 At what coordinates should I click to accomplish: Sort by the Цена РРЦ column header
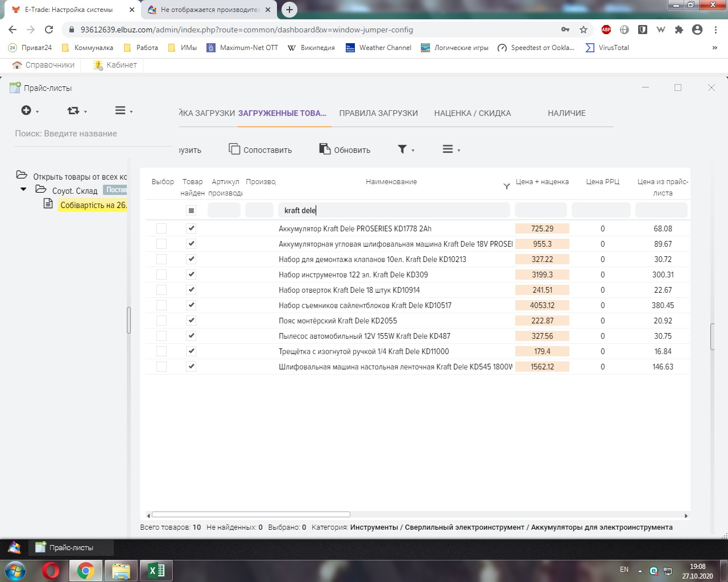coord(602,182)
